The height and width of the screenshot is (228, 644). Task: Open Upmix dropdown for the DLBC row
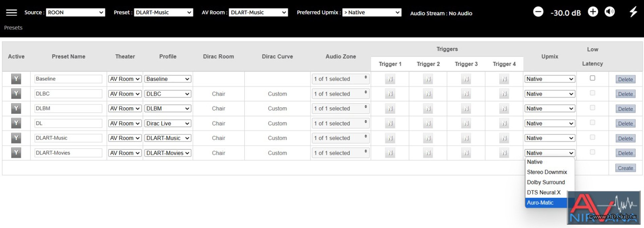click(550, 94)
